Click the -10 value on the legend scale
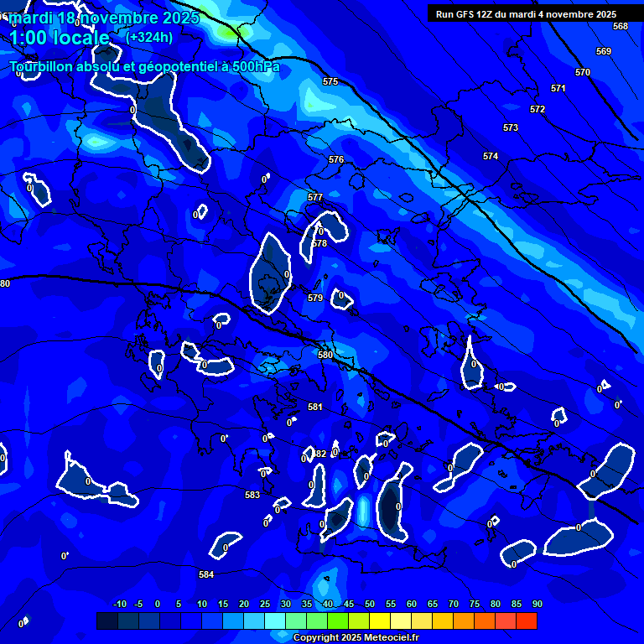The width and height of the screenshot is (644, 644). click(119, 604)
